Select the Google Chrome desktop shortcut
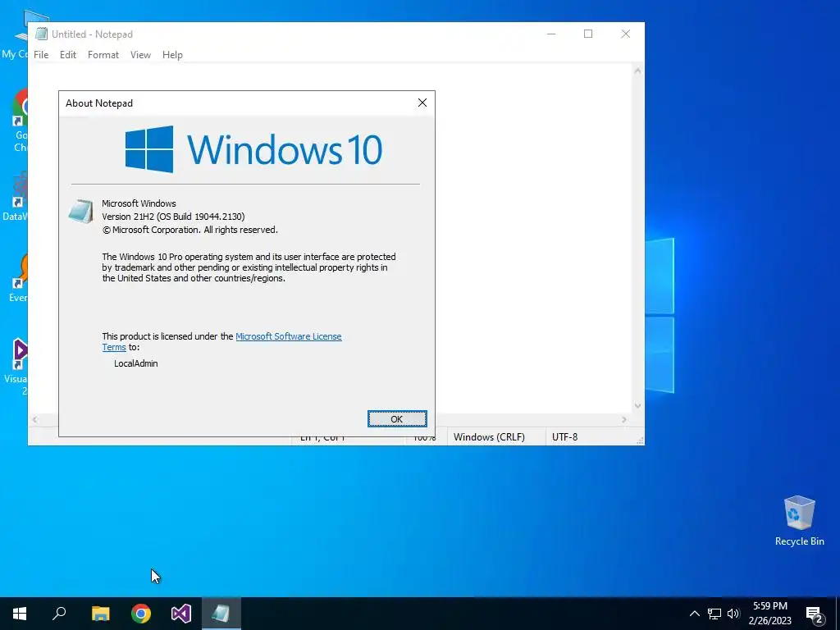Viewport: 840px width, 630px height. [x=21, y=121]
